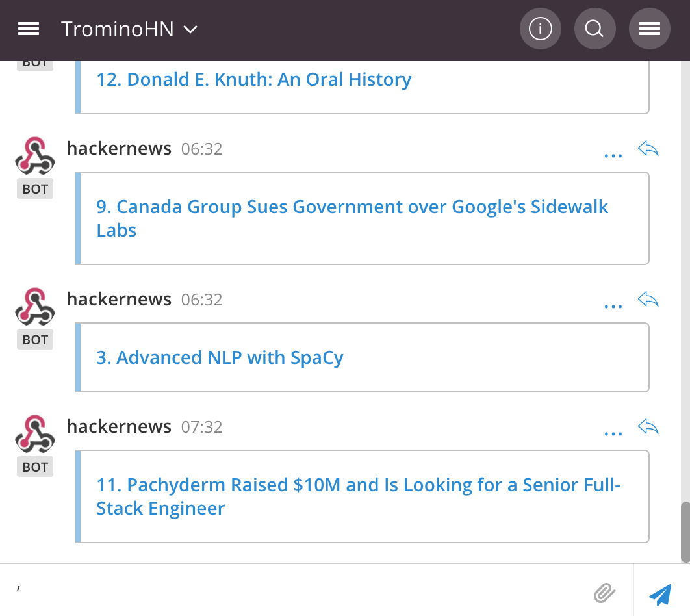Open the left hamburger sidebar menu

29,29
